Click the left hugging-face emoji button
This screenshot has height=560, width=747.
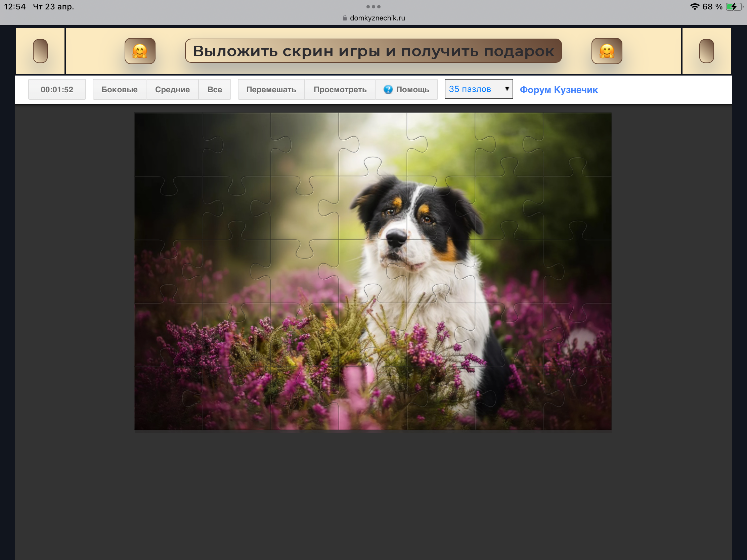click(140, 51)
